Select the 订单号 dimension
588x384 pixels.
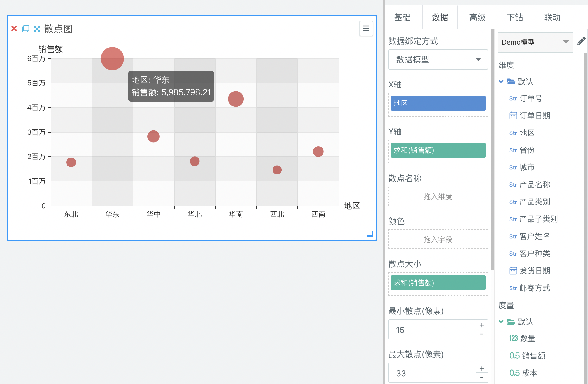[x=531, y=98]
